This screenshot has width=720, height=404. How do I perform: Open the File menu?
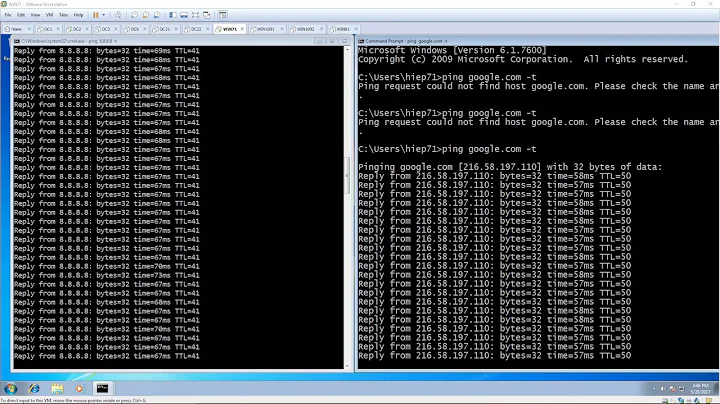coord(8,15)
